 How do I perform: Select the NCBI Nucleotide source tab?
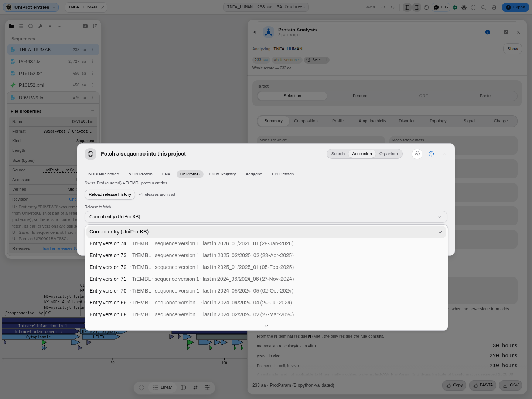pos(103,174)
